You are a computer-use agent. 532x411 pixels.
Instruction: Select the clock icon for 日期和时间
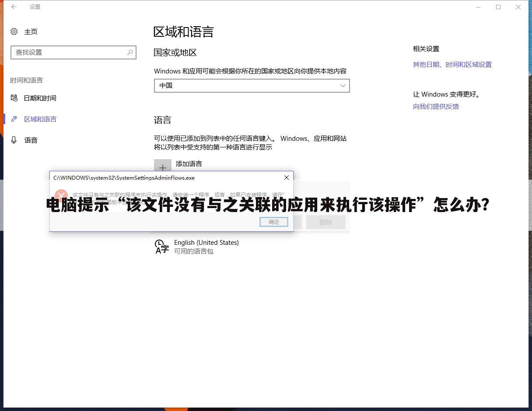pyautogui.click(x=14, y=98)
